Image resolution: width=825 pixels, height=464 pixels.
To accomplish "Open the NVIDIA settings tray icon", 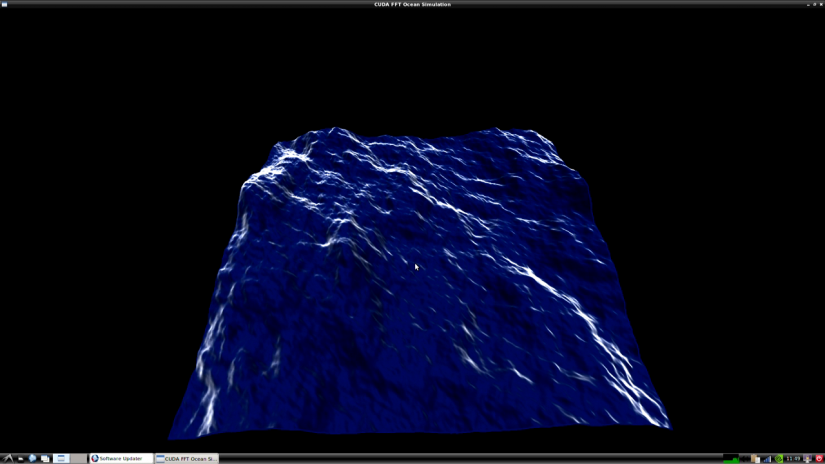I will point(779,459).
